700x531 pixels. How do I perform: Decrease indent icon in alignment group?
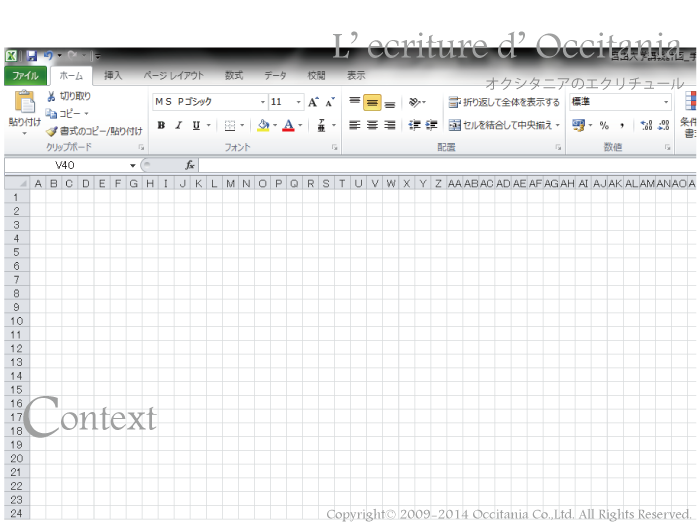[x=414, y=125]
